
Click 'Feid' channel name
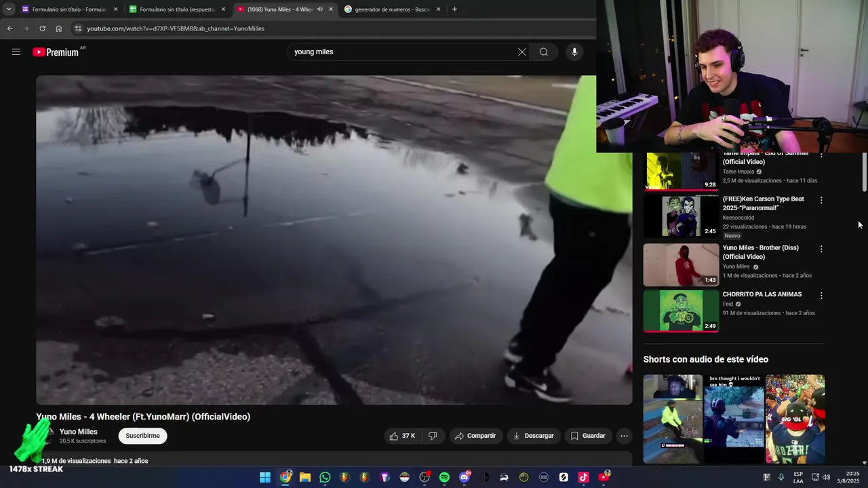pyautogui.click(x=728, y=304)
